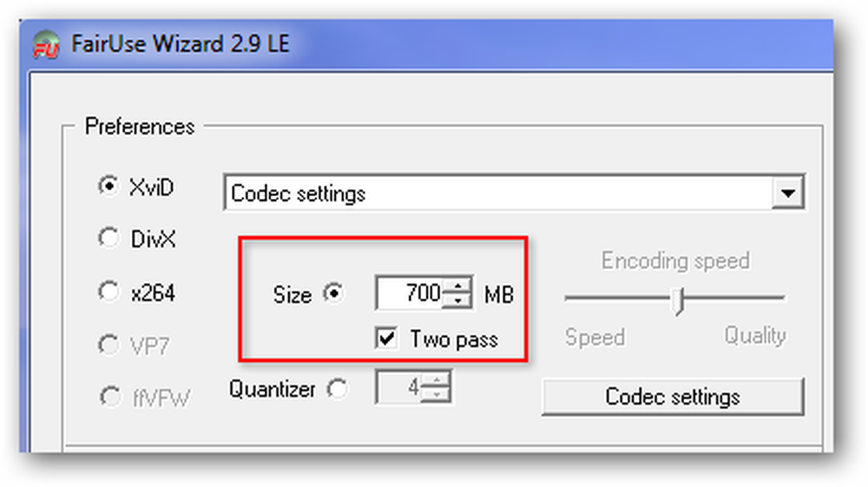Image resolution: width=868 pixels, height=487 pixels.
Task: Decrease the Quantizer value with down arrow
Action: [437, 394]
